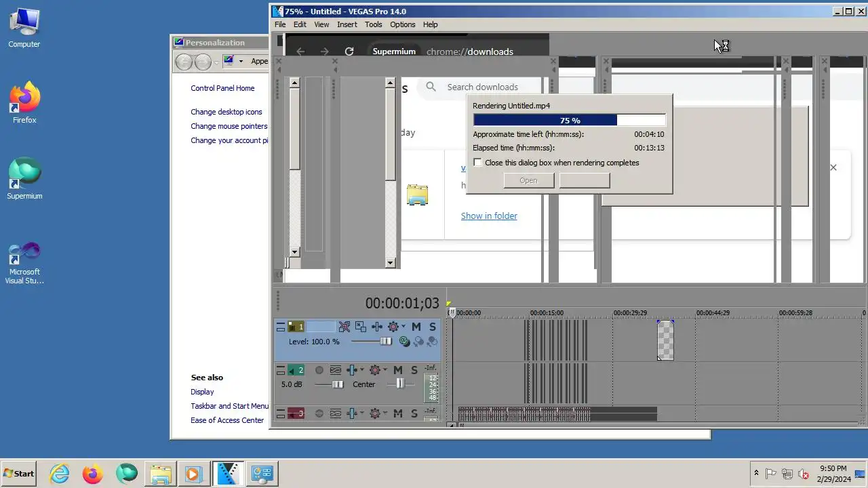Click Change mouse pointers link

229,126
